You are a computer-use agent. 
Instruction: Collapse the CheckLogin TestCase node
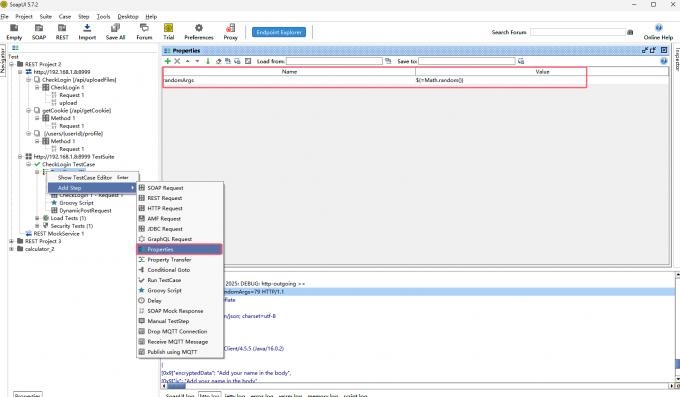tap(29, 164)
